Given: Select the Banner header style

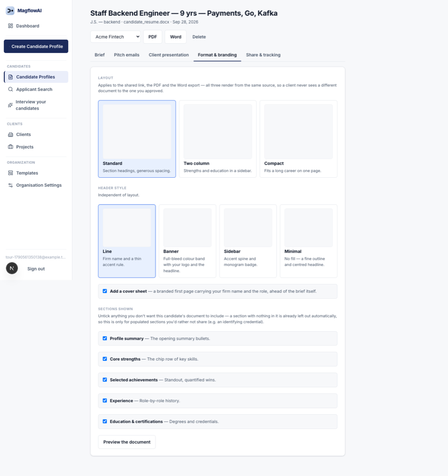Looking at the screenshot, I should pyautogui.click(x=187, y=241).
